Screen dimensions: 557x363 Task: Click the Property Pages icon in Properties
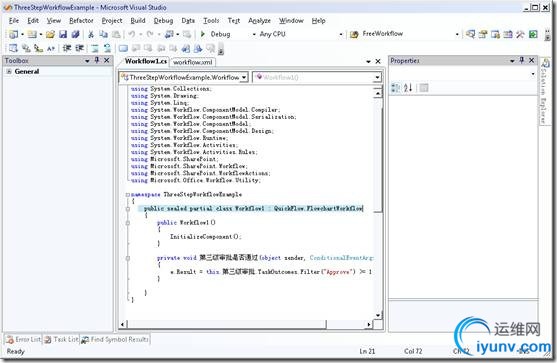[423, 87]
